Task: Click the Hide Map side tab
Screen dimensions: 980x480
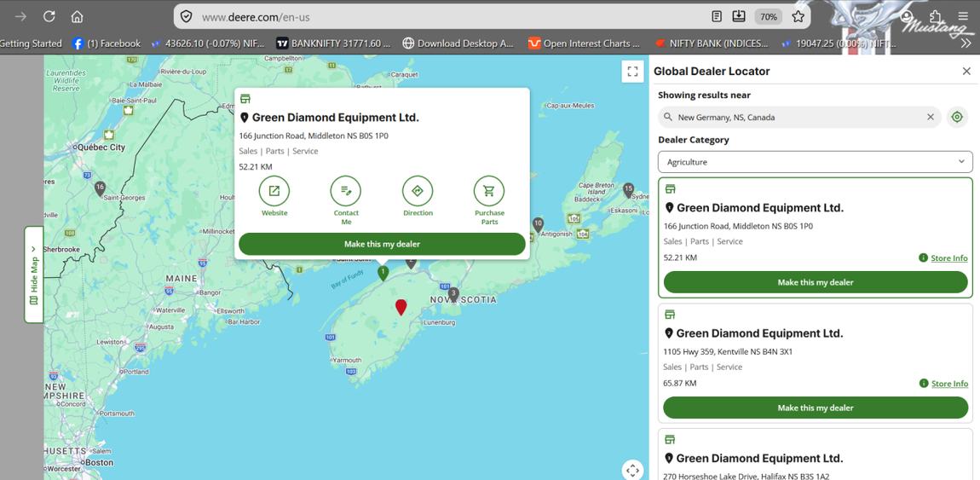Action: (34, 275)
